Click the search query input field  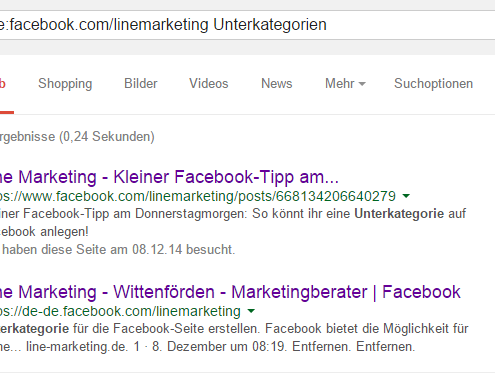coord(247,25)
